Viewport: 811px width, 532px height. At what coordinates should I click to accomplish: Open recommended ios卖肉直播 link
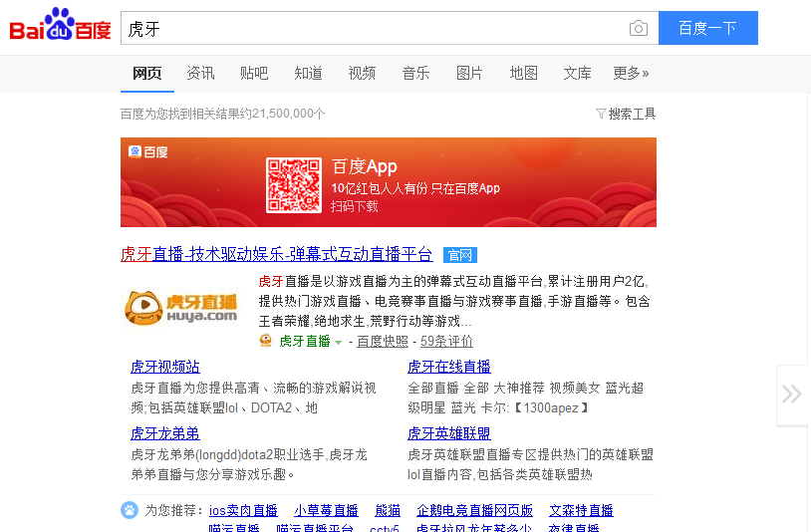point(243,511)
